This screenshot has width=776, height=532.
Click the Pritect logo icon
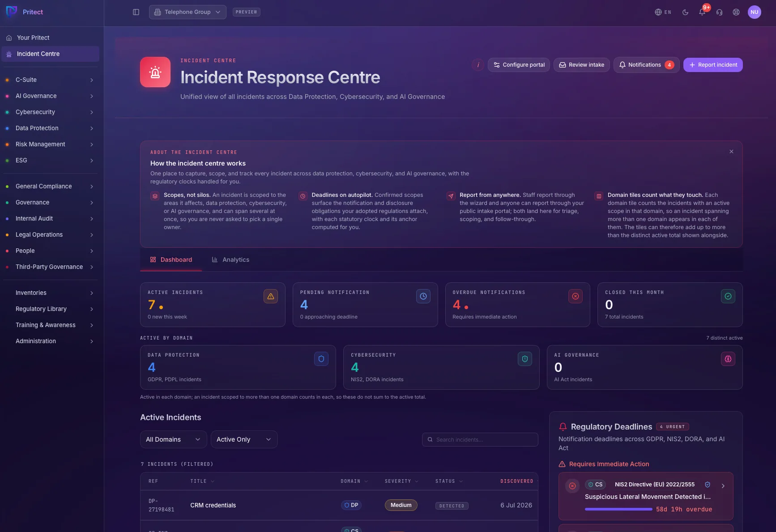[12, 12]
